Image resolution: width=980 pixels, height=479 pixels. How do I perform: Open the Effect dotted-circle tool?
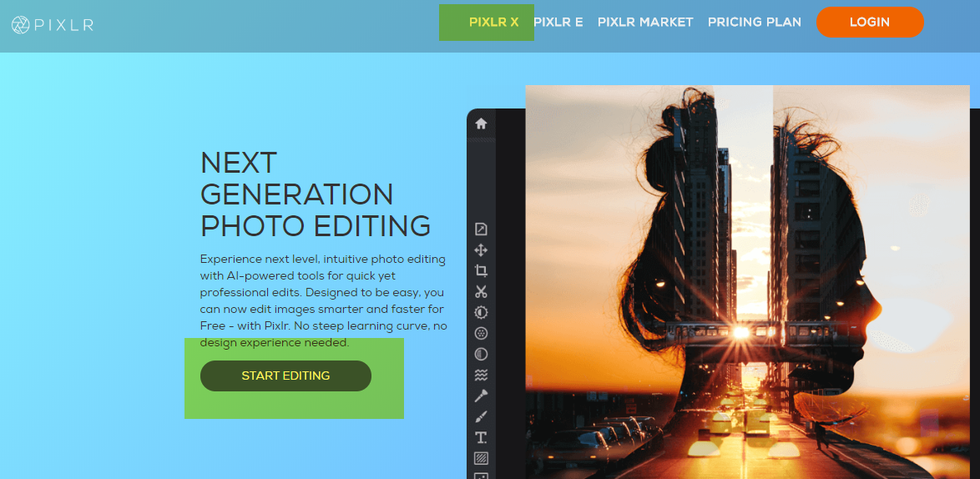[x=481, y=333]
